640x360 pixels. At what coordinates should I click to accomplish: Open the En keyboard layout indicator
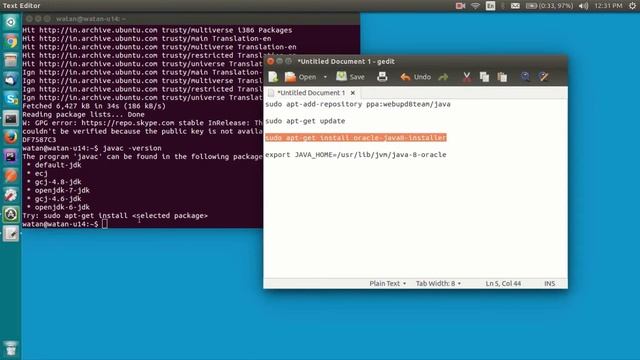click(x=490, y=6)
